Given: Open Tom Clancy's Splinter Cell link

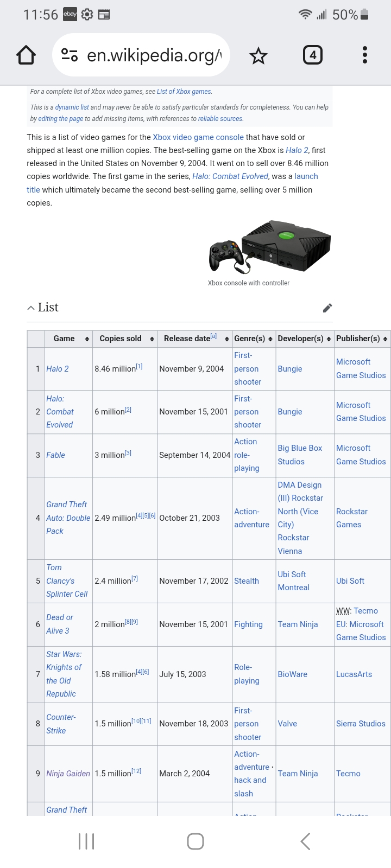Looking at the screenshot, I should (67, 581).
